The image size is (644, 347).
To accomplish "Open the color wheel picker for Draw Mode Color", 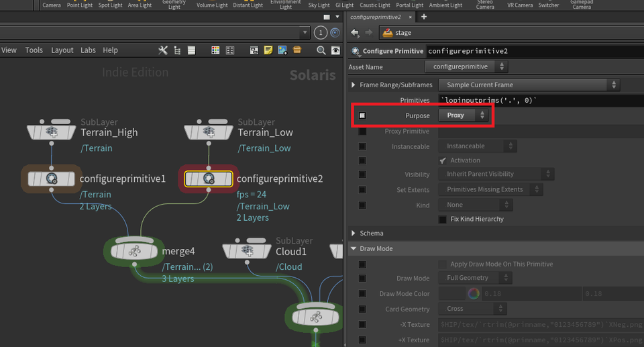I will [474, 293].
